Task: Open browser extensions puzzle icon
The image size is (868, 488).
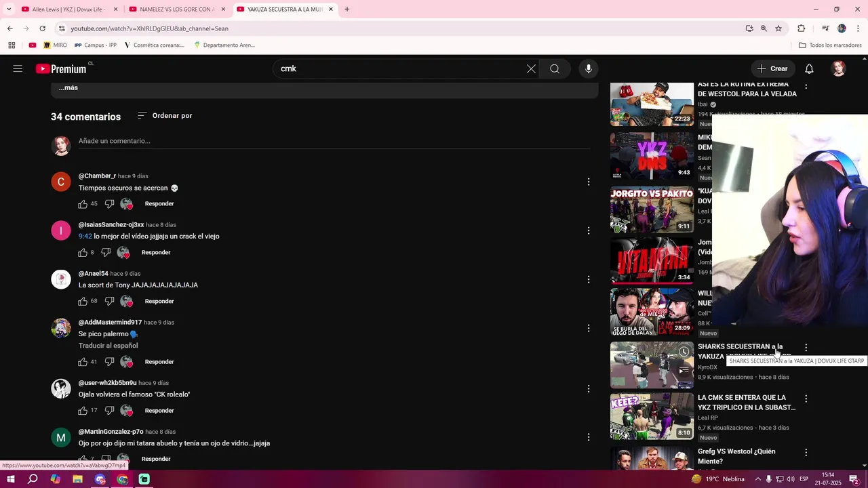Action: (802, 28)
